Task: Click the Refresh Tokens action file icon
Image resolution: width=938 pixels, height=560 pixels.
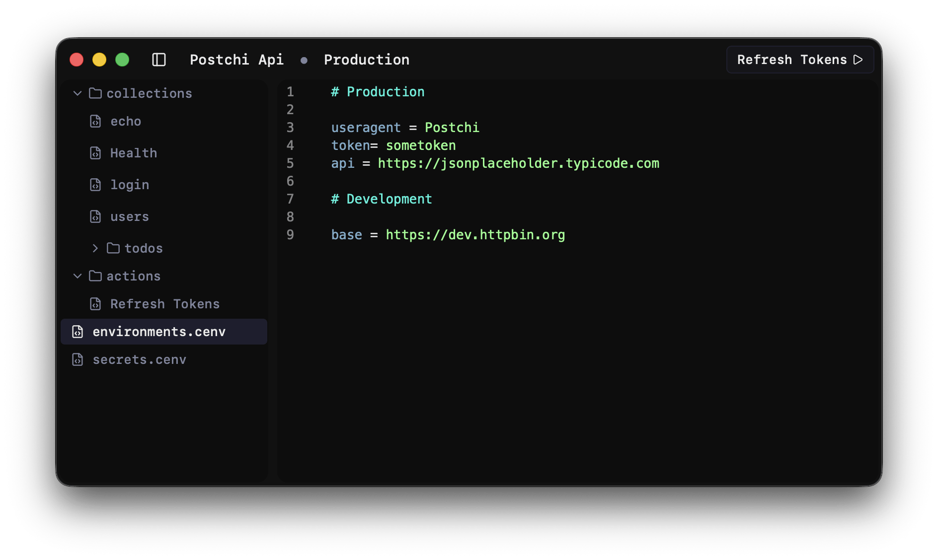Action: [95, 304]
